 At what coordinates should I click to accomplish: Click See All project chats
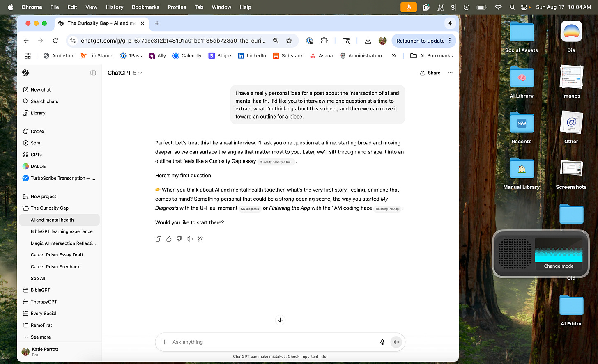pos(38,278)
